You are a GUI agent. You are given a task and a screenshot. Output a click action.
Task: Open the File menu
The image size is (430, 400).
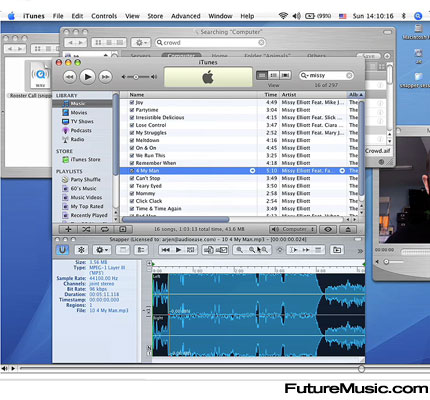coord(58,16)
